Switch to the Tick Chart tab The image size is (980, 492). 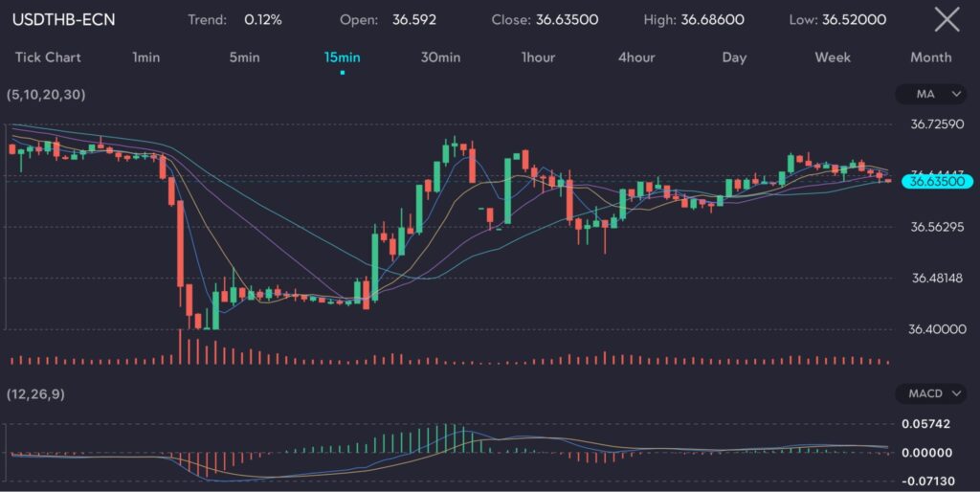point(48,57)
